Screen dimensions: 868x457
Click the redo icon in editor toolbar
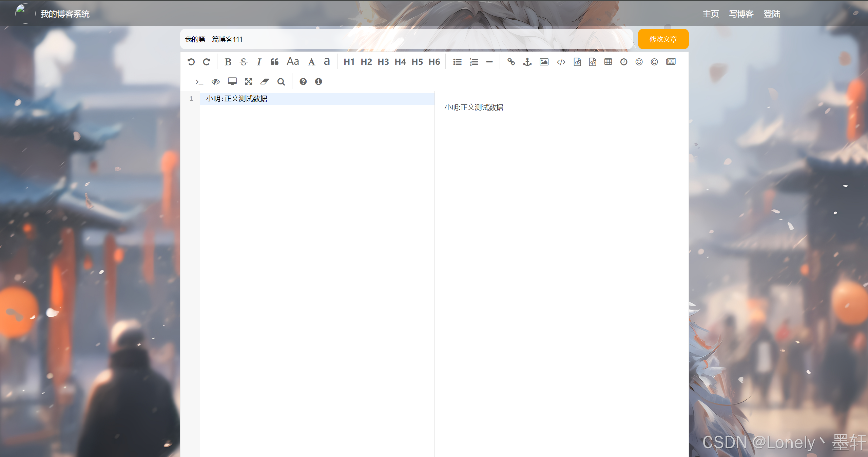207,62
